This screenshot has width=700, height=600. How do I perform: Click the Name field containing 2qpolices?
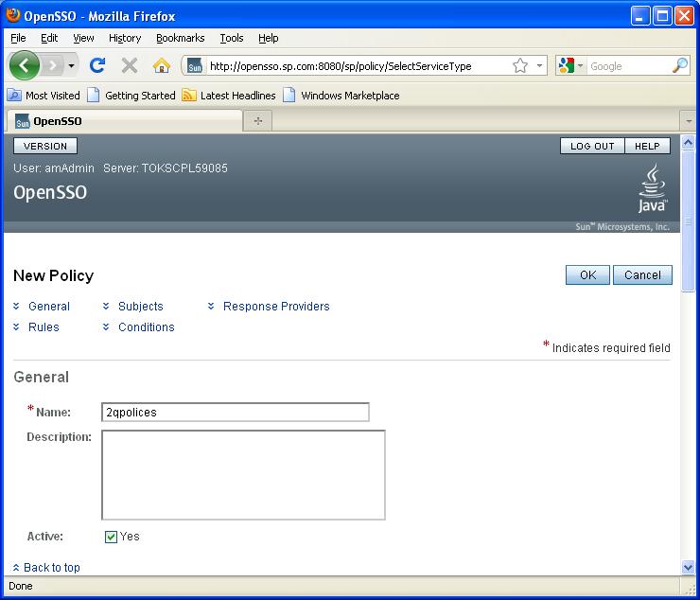point(236,412)
